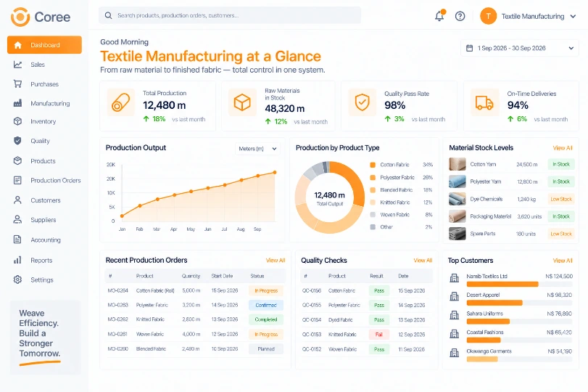Image resolution: width=588 pixels, height=392 pixels.
Task: Click the orange T user avatar
Action: click(x=488, y=16)
